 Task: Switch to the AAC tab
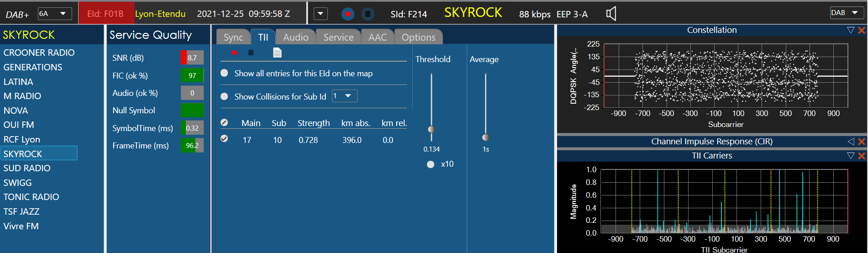[x=378, y=37]
